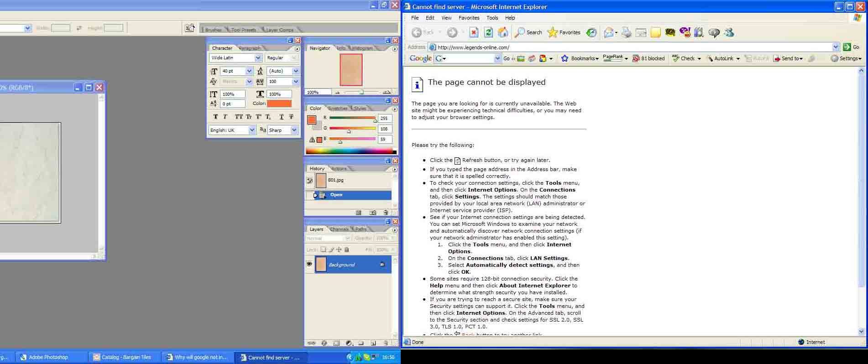Toggle the lock transparent pixels checkbox
The width and height of the screenshot is (868, 364).
click(323, 250)
